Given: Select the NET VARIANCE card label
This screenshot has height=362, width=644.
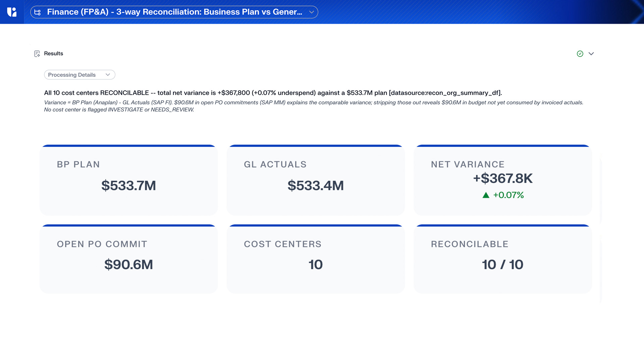Looking at the screenshot, I should (x=468, y=164).
